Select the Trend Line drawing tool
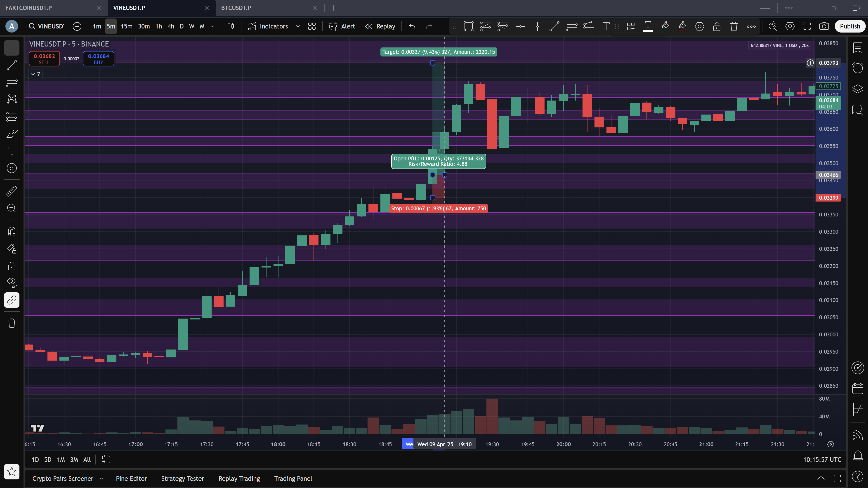Screen dimensions: 868x488 (x=12, y=65)
